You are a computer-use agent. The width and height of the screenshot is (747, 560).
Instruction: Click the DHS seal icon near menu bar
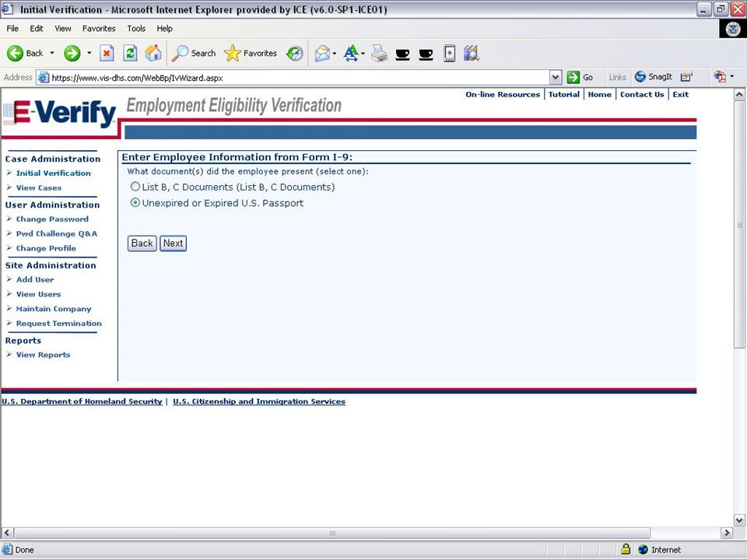click(733, 29)
